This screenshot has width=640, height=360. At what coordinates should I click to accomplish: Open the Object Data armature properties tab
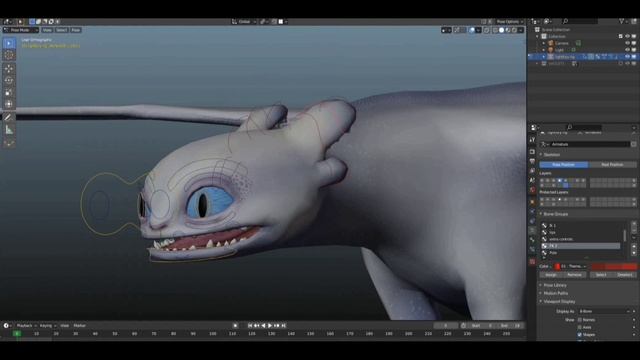tap(532, 231)
